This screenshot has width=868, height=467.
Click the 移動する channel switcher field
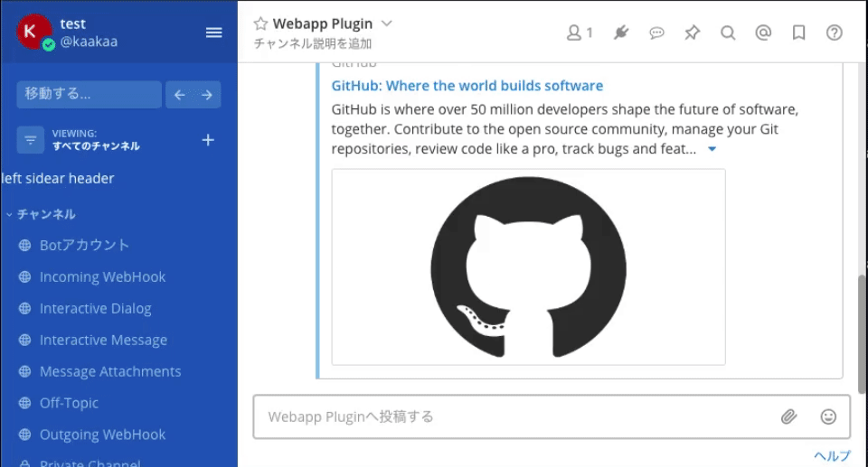90,95
